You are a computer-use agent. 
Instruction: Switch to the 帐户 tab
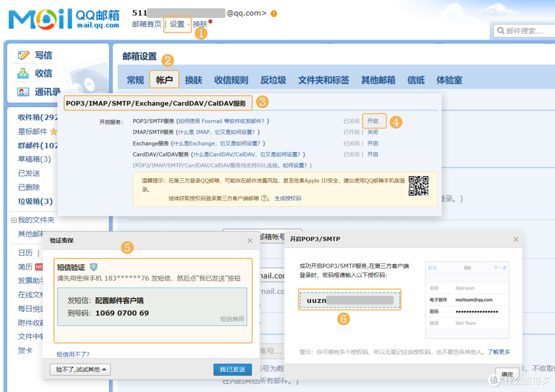click(164, 80)
